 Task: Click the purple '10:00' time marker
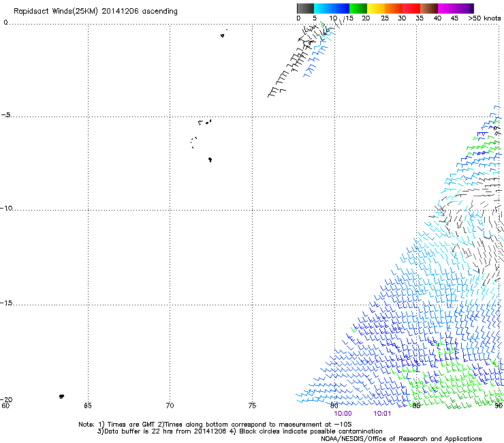pyautogui.click(x=343, y=414)
